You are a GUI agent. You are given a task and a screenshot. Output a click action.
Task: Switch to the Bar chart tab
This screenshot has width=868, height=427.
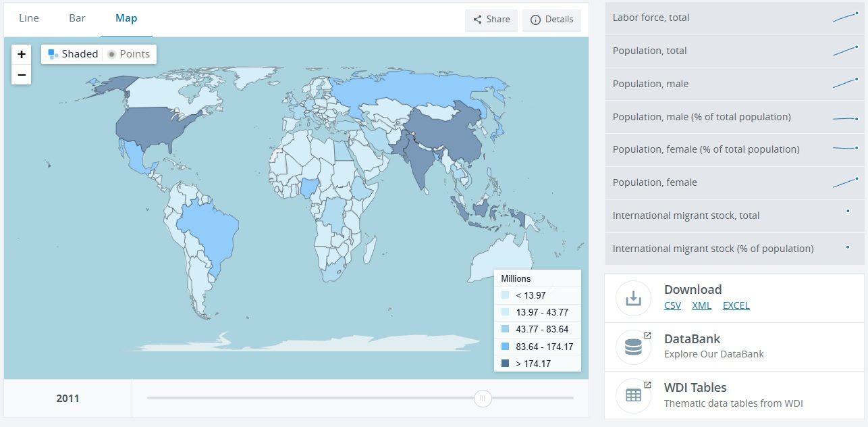pos(77,18)
